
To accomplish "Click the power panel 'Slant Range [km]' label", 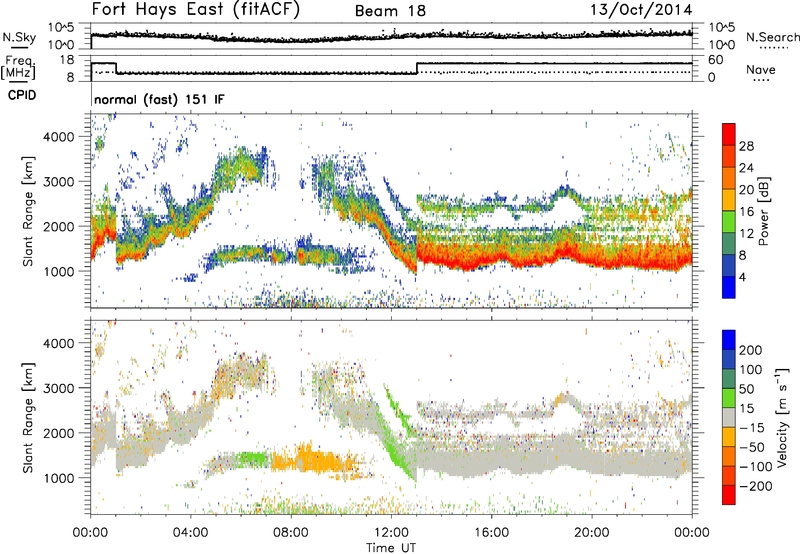I will tap(28, 211).
